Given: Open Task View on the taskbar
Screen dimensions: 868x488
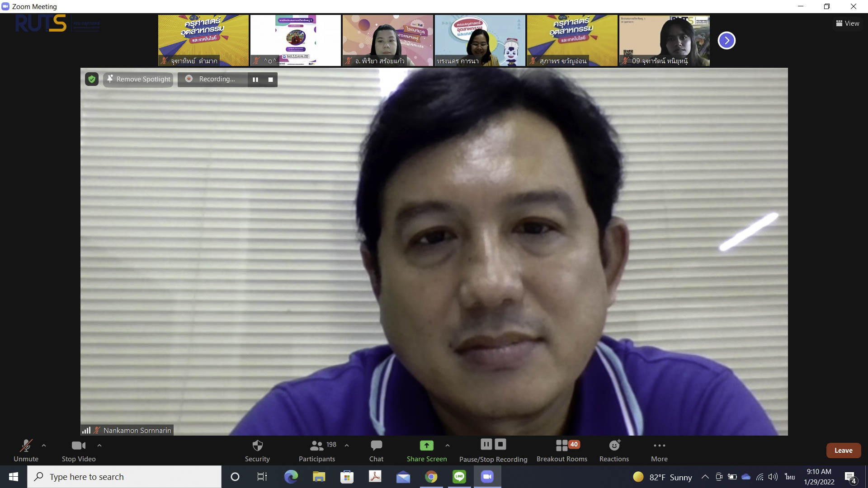Looking at the screenshot, I should pyautogui.click(x=262, y=477).
